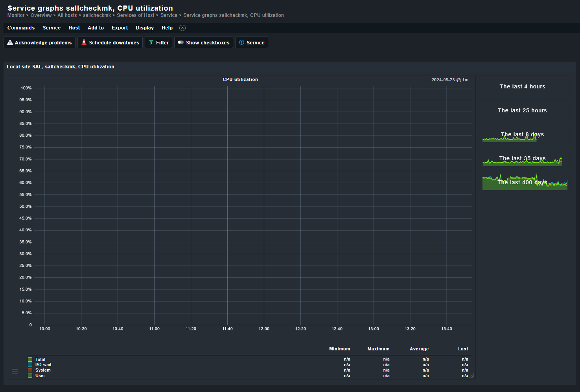580x392 pixels.
Task: Open the Commands menu
Action: coord(21,27)
